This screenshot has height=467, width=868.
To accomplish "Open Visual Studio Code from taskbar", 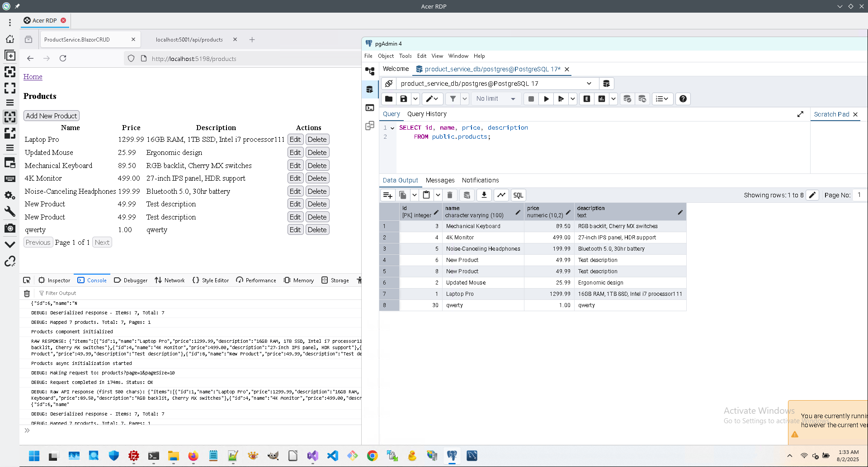I will [x=332, y=456].
